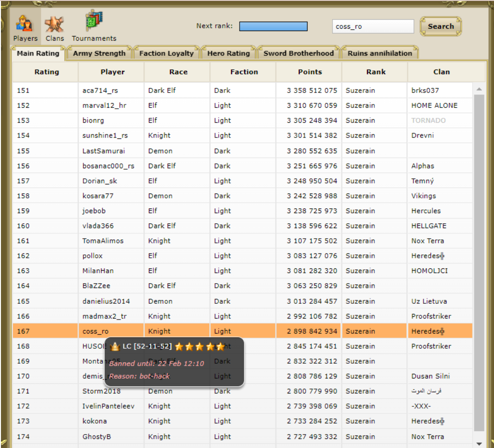The height and width of the screenshot is (448, 494).
Task: Click the Next rank progress bar
Action: pos(273,26)
